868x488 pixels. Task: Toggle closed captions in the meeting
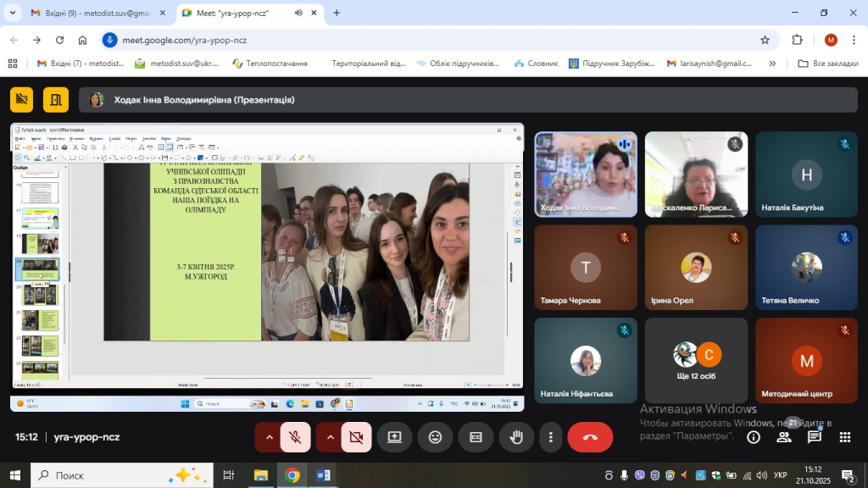point(476,437)
